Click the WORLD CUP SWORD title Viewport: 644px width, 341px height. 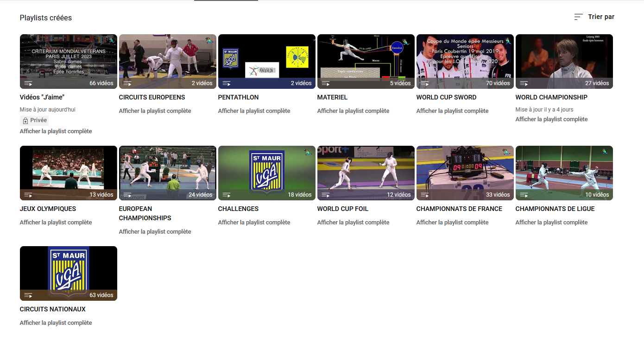[446, 97]
